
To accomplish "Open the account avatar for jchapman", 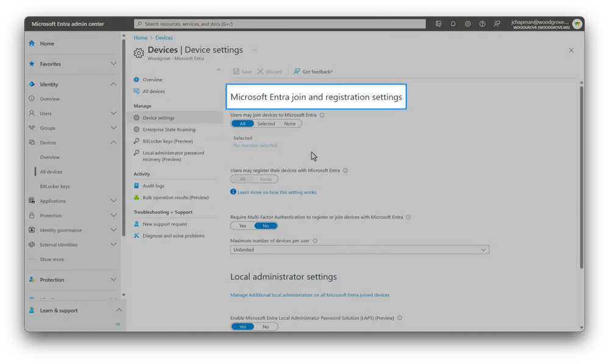I will tap(577, 24).
